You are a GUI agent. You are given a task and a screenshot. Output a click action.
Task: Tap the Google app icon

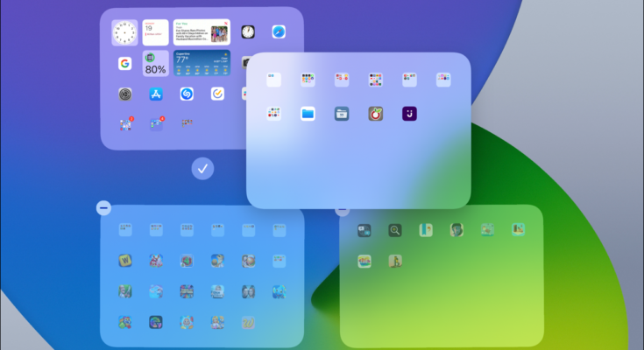point(125,63)
